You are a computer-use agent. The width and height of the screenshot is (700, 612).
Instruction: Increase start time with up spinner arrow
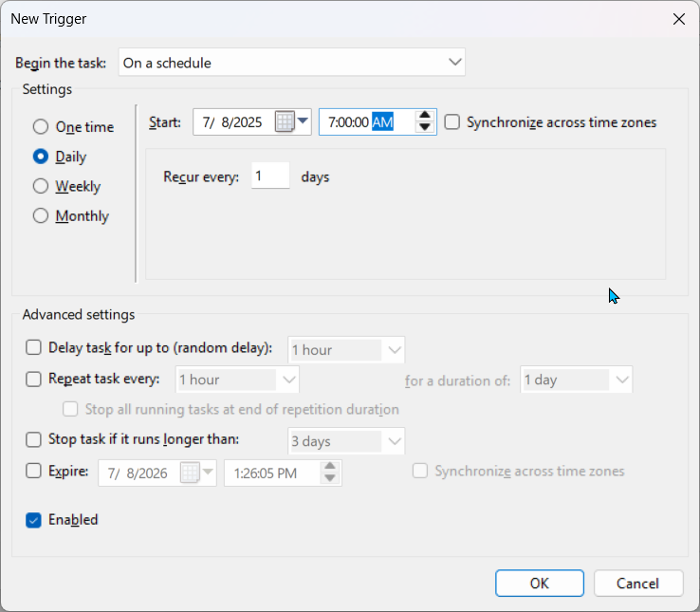coord(425,117)
